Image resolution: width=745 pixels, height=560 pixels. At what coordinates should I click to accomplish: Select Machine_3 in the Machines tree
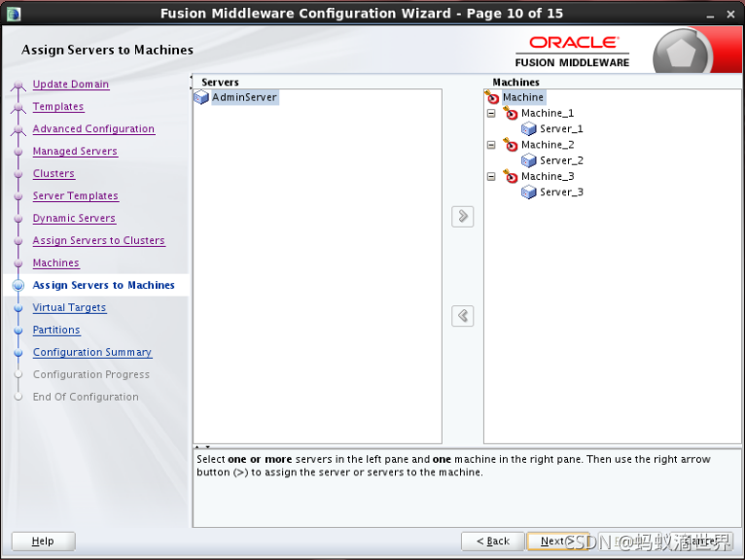pos(548,177)
